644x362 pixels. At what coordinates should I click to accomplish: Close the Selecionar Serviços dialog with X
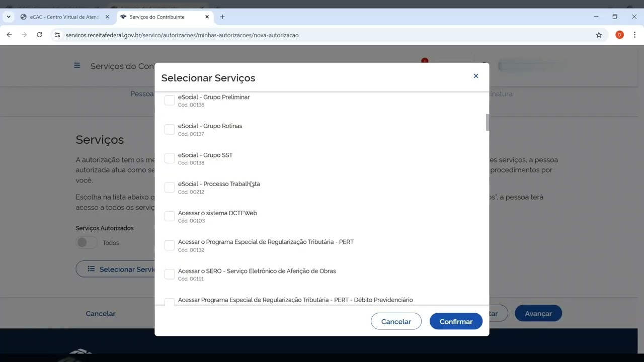(475, 76)
